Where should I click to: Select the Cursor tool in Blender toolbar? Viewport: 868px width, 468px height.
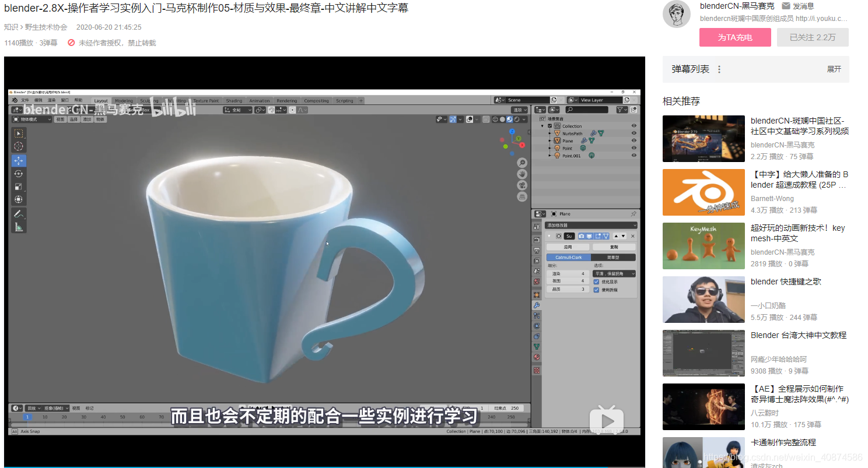pyautogui.click(x=19, y=146)
